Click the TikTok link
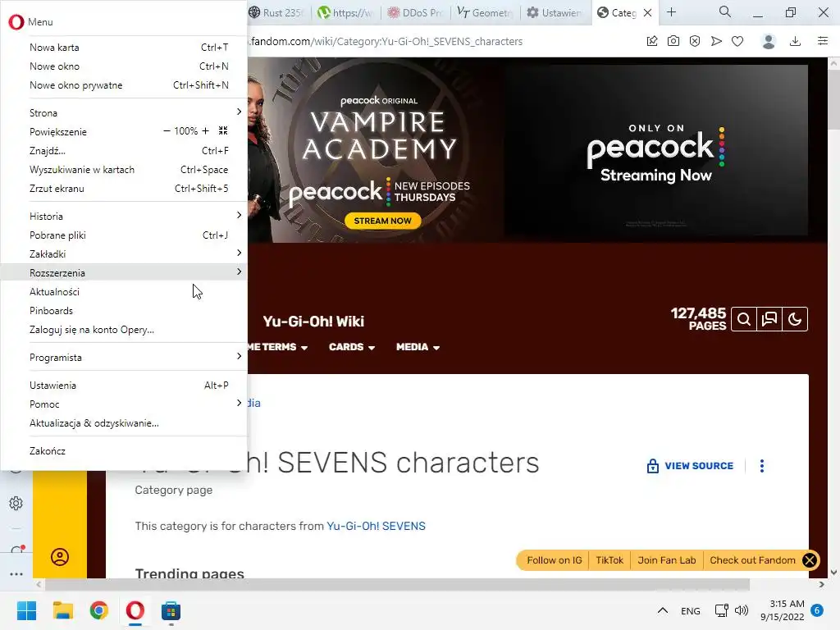 [609, 560]
